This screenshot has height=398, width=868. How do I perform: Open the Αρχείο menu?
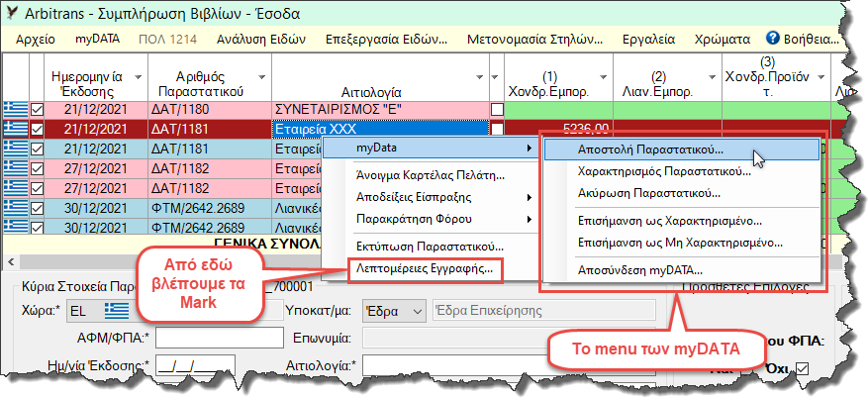pyautogui.click(x=36, y=40)
